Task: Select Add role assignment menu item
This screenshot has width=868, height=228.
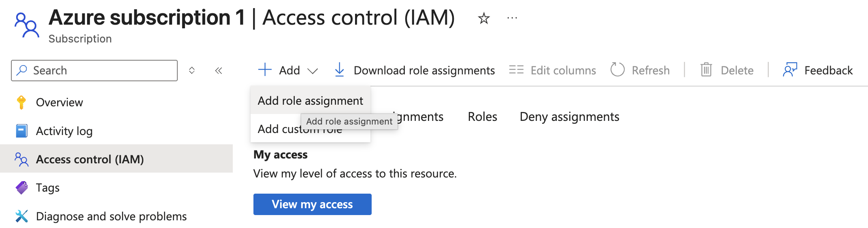Action: tap(311, 101)
